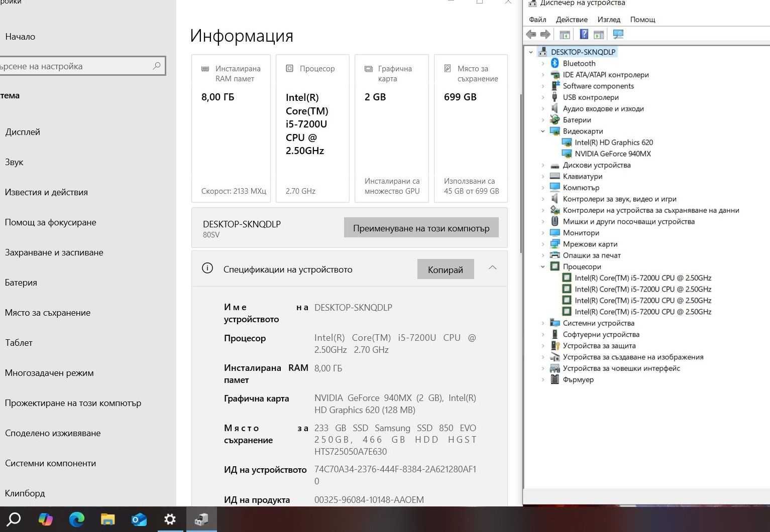Select the Опашки за печат printer icon
Viewport: 770px width, 532px height.
coord(555,255)
